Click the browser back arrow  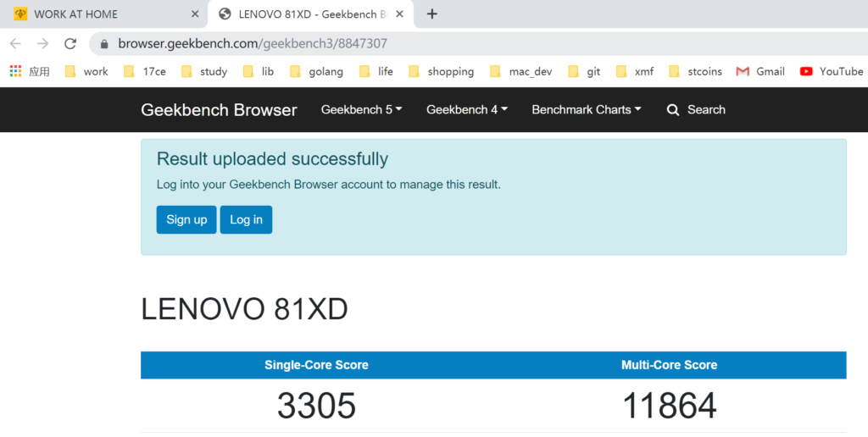tap(15, 43)
